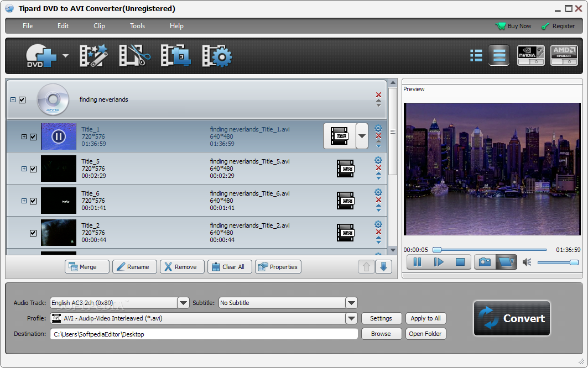Take a snapshot with the camera icon
Image resolution: width=588 pixels, height=368 pixels.
[485, 262]
